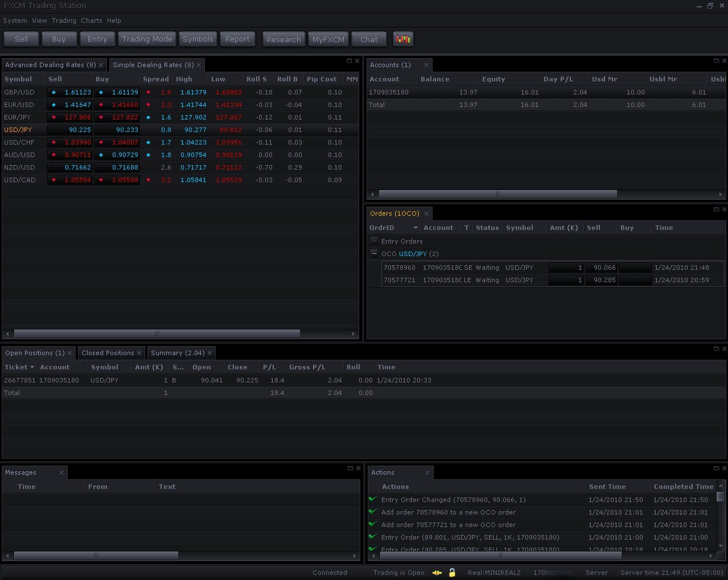Edit sell rate 90.066 for order 70578960
This screenshot has height=580, width=728.
coord(602,268)
